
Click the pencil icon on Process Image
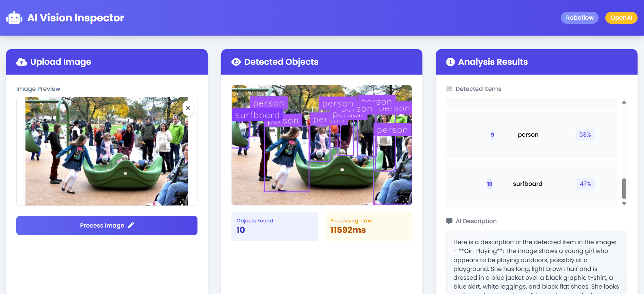click(131, 225)
